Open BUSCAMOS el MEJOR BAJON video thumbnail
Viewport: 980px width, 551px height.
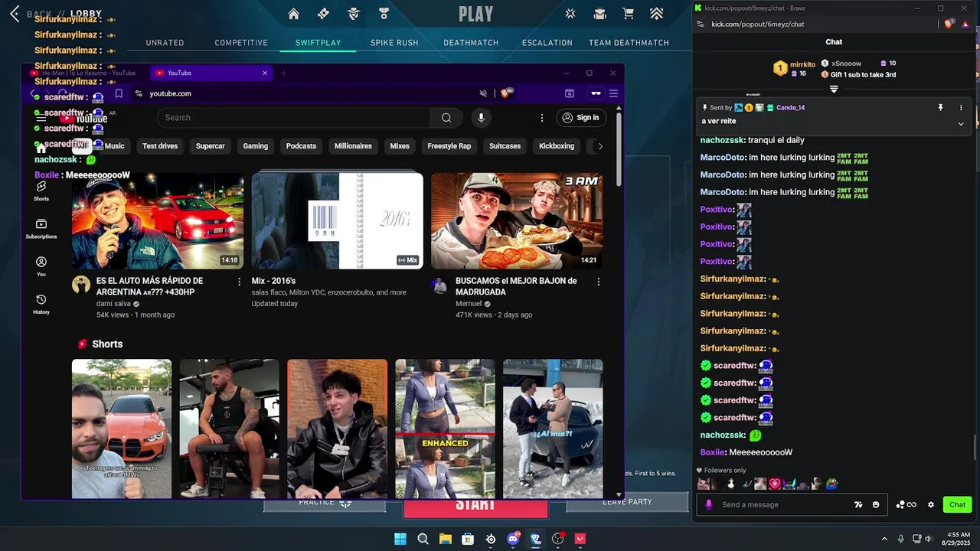pyautogui.click(x=517, y=221)
